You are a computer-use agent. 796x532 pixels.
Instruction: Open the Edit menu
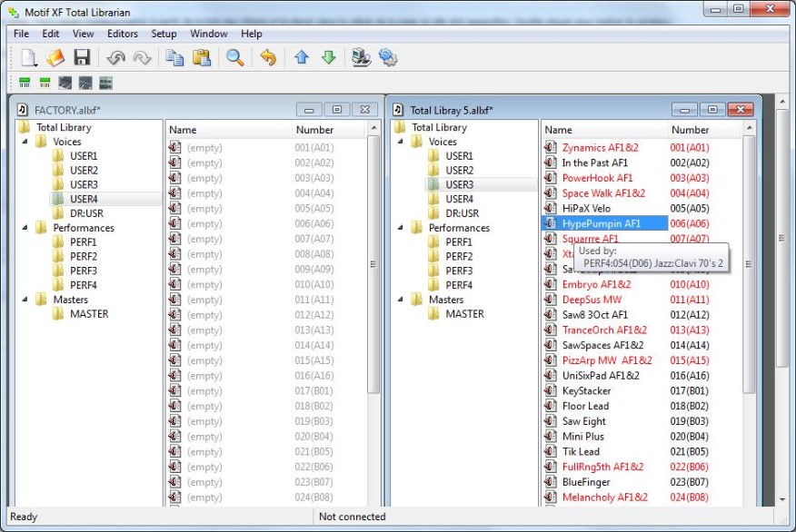click(51, 34)
